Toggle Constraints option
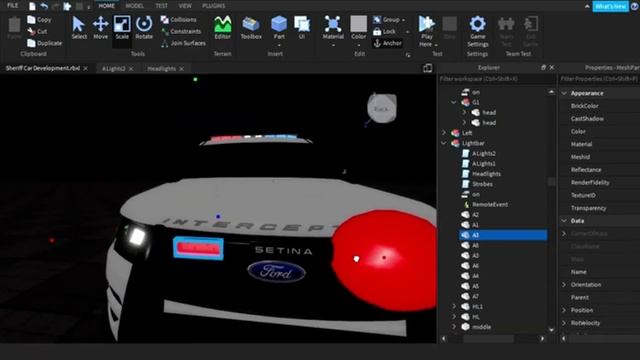Screen dimensions: 640x360 [181, 31]
